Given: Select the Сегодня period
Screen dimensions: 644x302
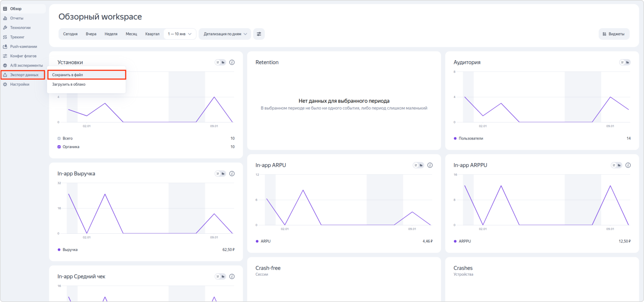Looking at the screenshot, I should pyautogui.click(x=70, y=34).
